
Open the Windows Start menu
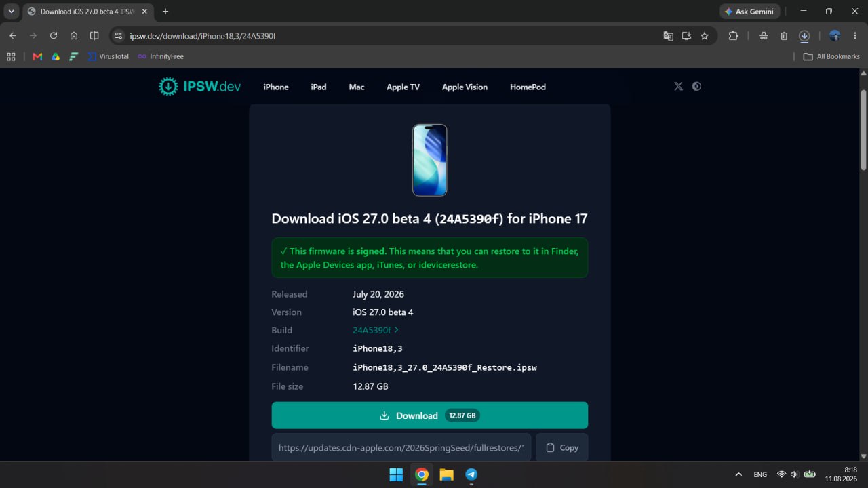coord(397,474)
